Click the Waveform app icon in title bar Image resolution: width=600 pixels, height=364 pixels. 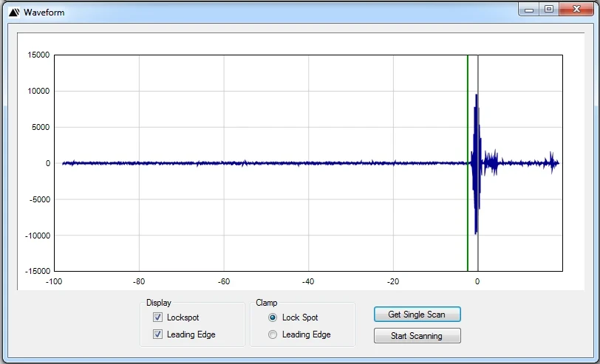point(14,12)
